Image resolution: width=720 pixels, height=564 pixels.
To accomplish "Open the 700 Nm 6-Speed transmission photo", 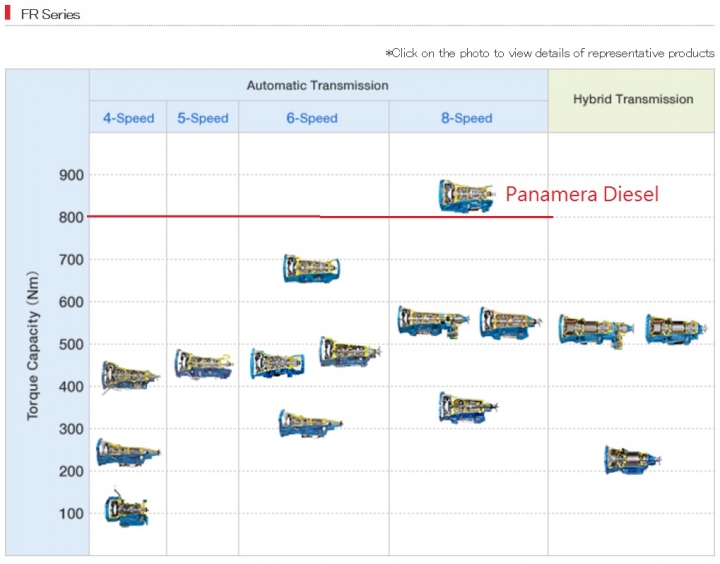I will point(312,268).
